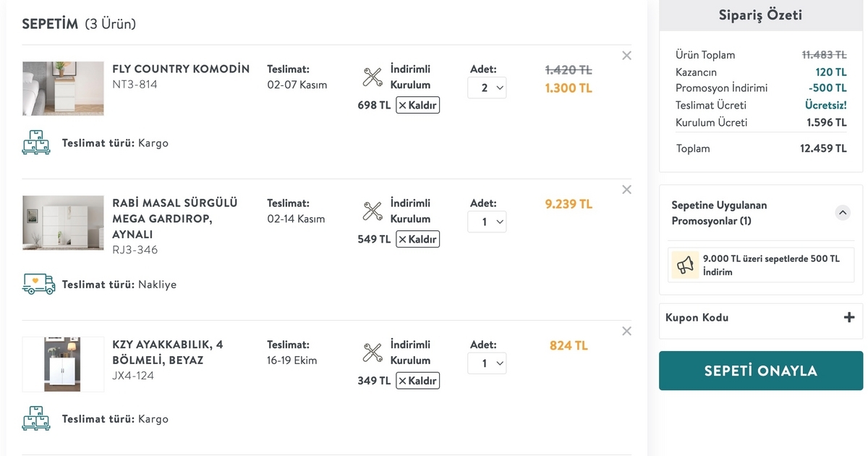Remove Fly Country Komodin from cart

click(626, 56)
